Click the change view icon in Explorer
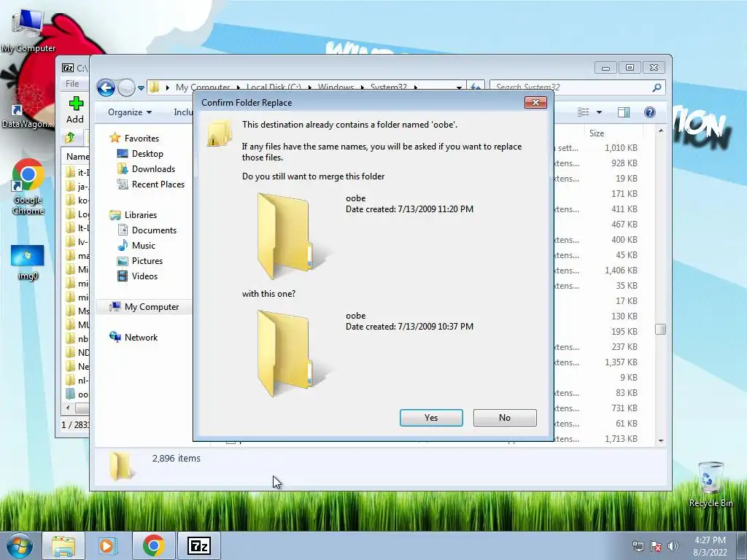The image size is (747, 560). pos(584,112)
